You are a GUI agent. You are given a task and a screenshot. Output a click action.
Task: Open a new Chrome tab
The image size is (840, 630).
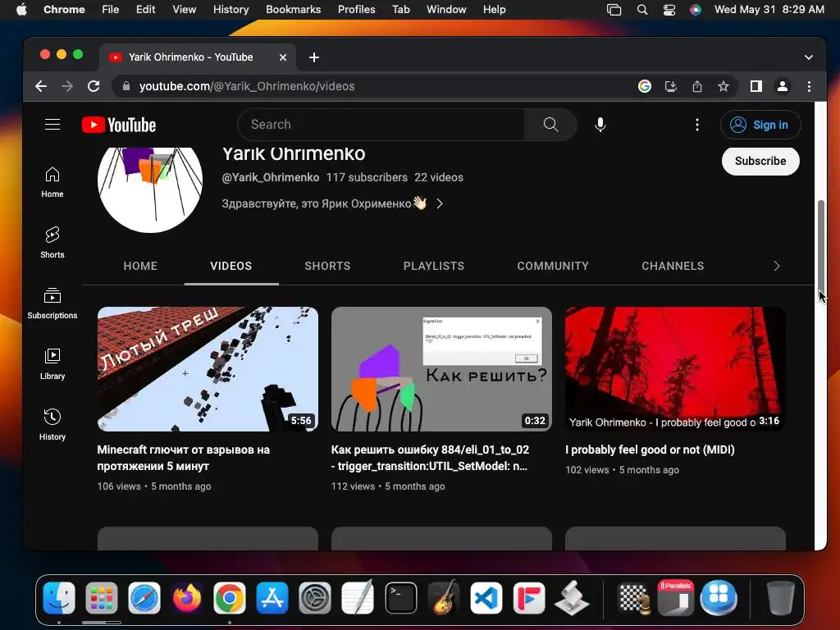(314, 57)
